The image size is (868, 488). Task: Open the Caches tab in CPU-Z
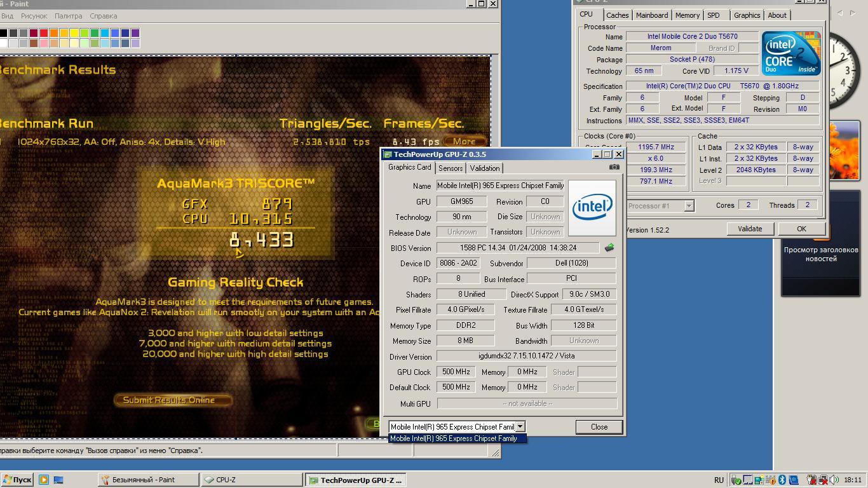pyautogui.click(x=617, y=15)
